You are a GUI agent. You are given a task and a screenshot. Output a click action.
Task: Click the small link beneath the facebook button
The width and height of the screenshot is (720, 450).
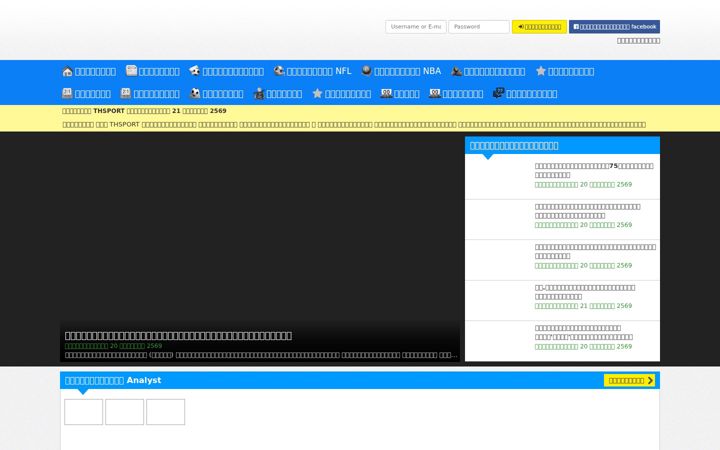pyautogui.click(x=638, y=41)
